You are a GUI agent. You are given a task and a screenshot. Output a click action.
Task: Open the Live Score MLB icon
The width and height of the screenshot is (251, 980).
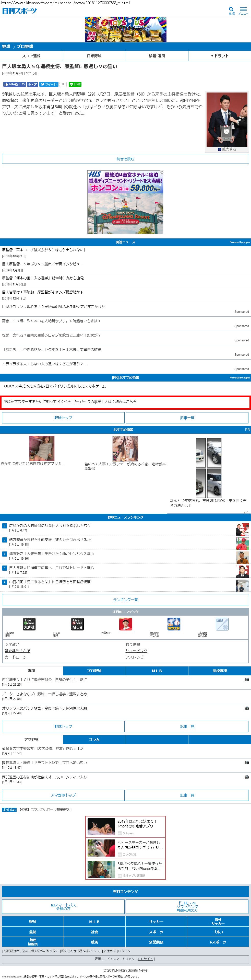coord(77,624)
